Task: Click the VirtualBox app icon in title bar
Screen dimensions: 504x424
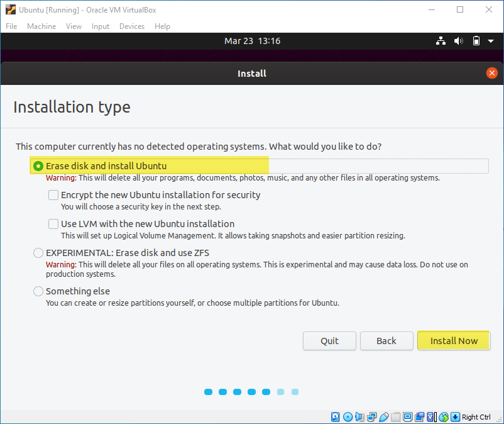Action: click(x=10, y=9)
